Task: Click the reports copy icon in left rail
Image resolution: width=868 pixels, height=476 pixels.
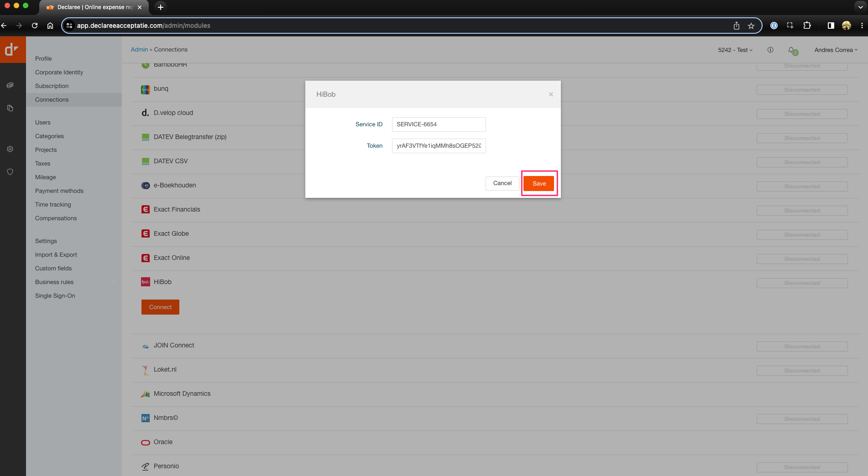Action: (10, 108)
